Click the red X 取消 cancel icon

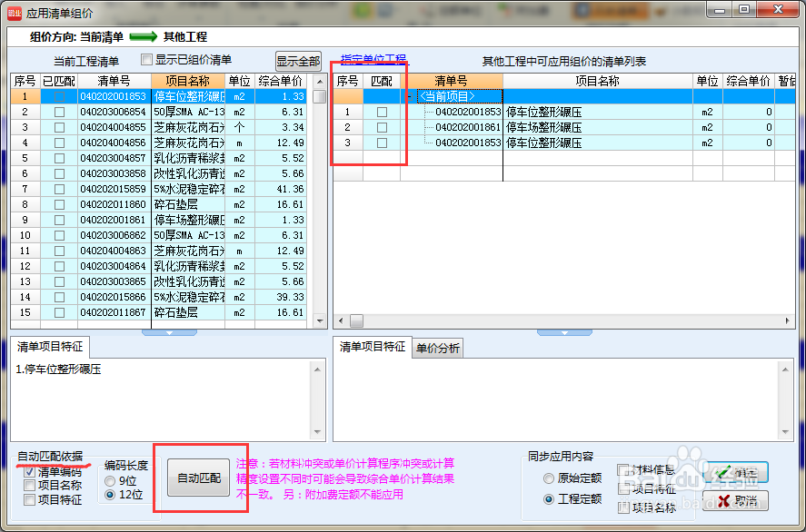tap(724, 498)
